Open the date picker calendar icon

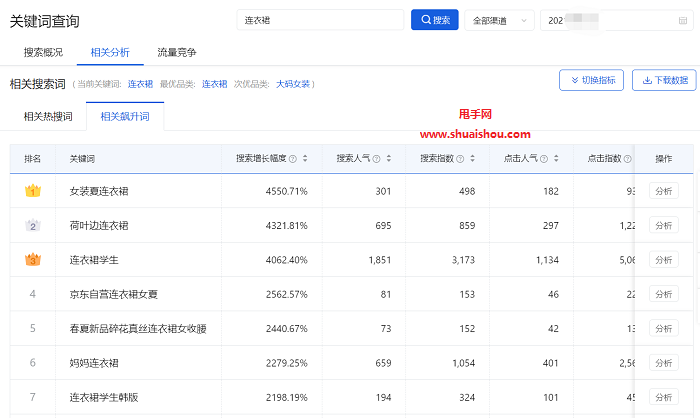pos(683,21)
